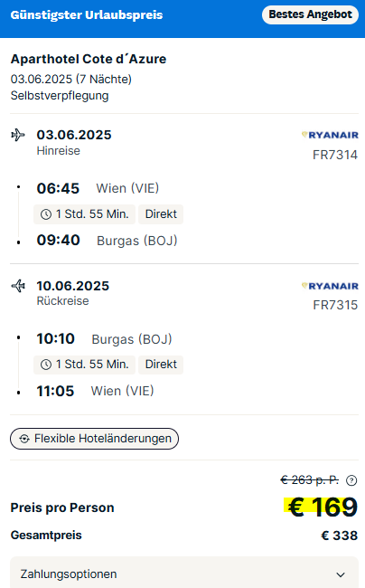
Task: Click the Ryanair logo for flight FR7315
Action: 330,286
